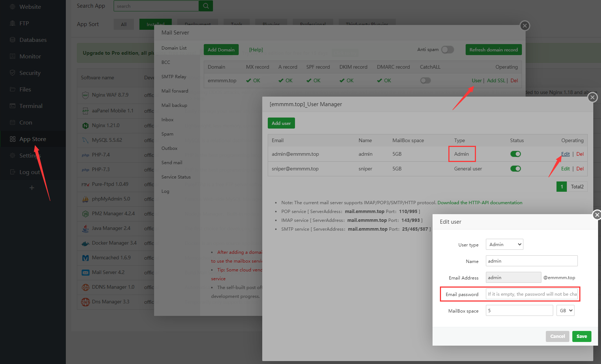601x364 pixels.
Task: Click the Pure-Ftpd 1.0.49 icon
Action: (85, 184)
